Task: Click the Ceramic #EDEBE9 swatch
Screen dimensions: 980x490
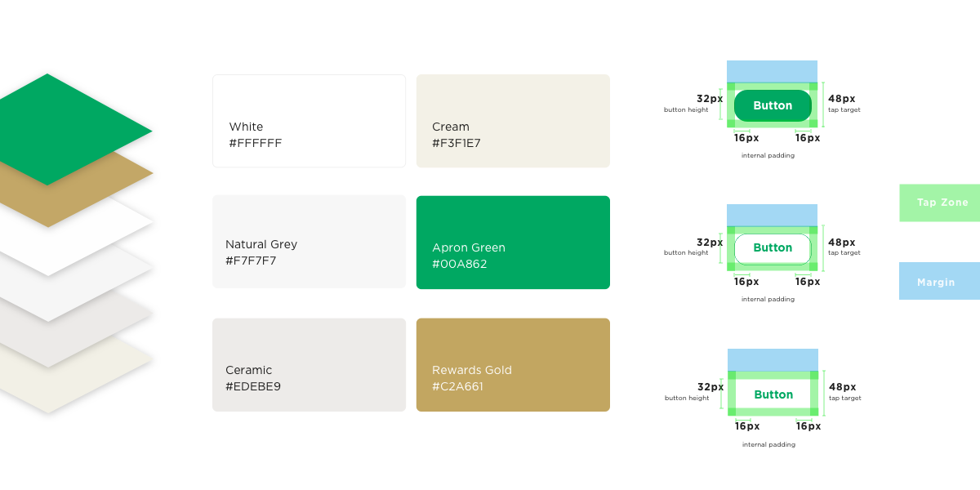Action: tap(309, 364)
